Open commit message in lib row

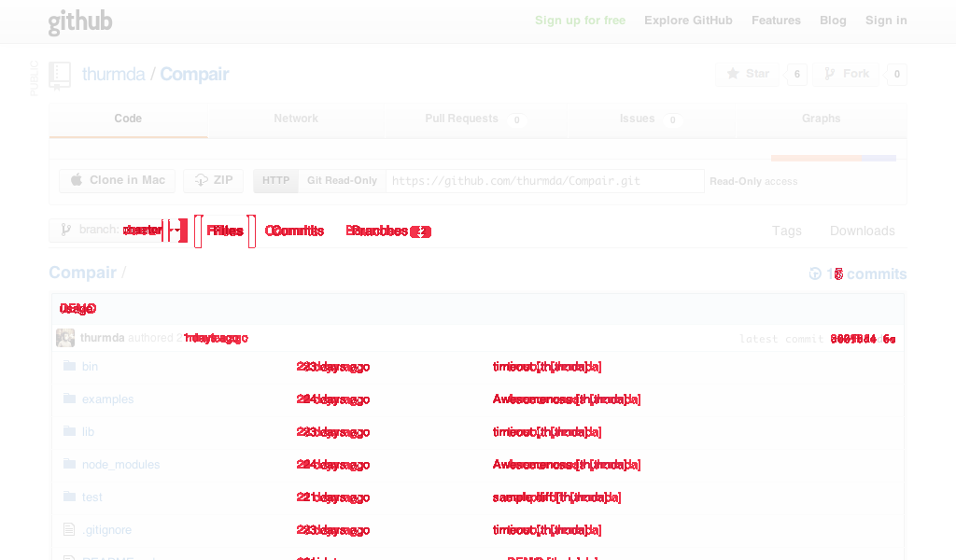coord(547,432)
